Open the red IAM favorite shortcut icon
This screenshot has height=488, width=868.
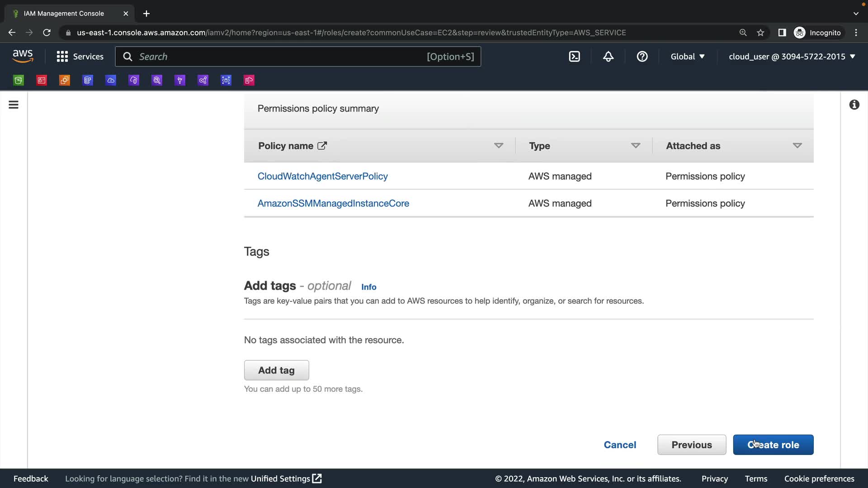(x=42, y=80)
